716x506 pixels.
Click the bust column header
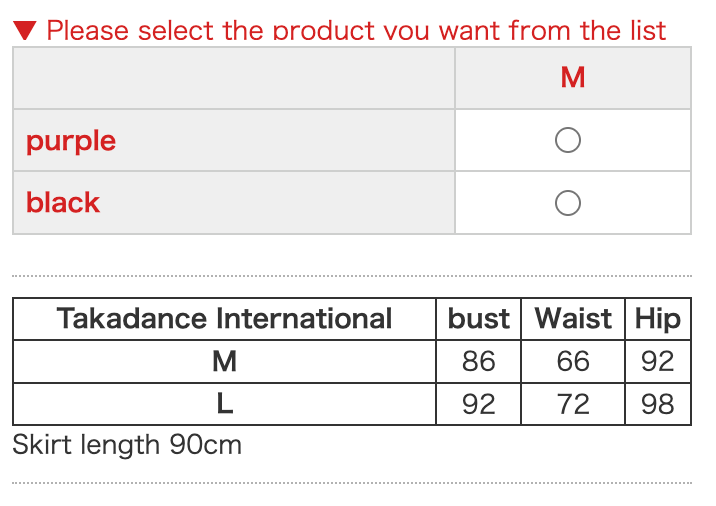tap(479, 319)
